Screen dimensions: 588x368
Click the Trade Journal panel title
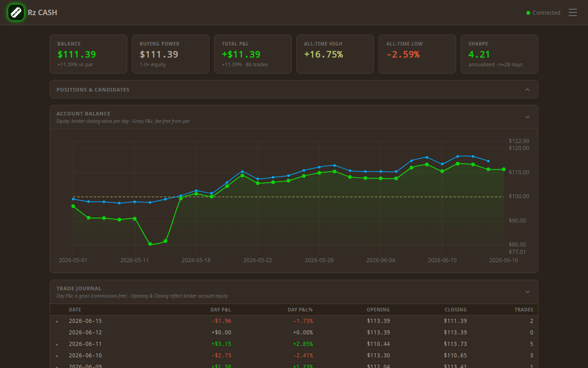coord(79,288)
